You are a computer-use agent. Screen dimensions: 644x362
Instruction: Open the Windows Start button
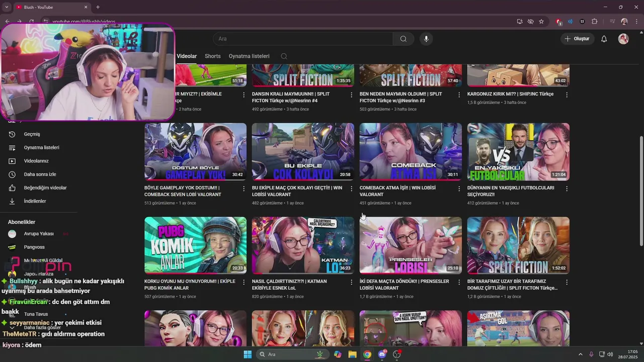pos(248,354)
